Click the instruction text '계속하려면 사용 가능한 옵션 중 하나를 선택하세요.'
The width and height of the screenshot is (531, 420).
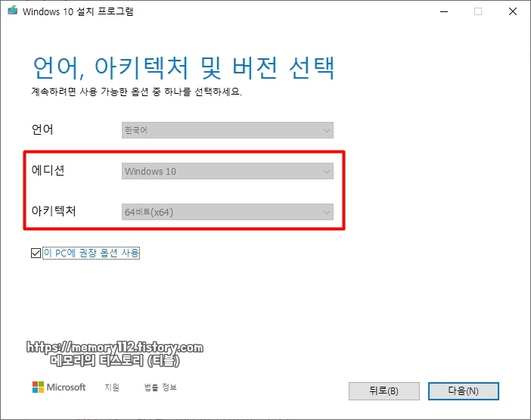[136, 92]
